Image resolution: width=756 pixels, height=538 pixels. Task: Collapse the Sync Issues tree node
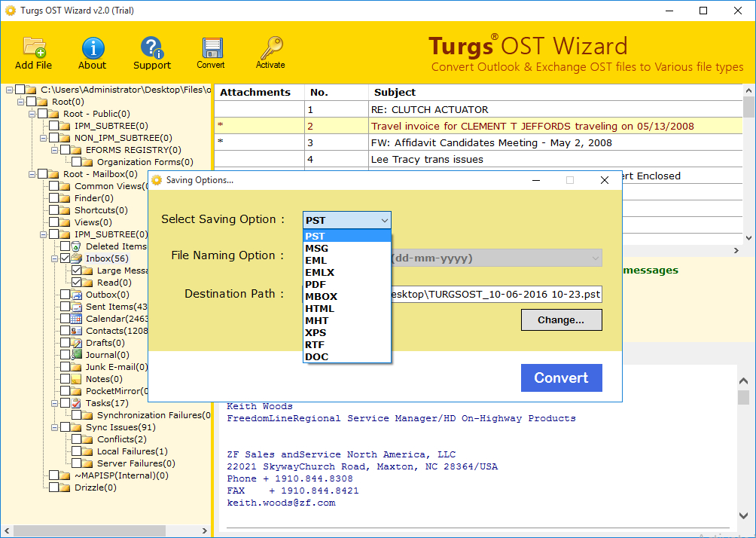(53, 427)
